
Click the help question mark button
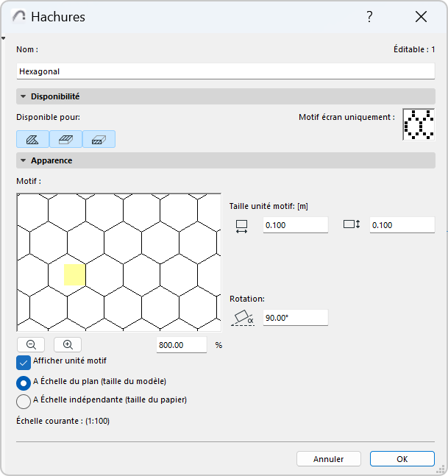pos(370,17)
